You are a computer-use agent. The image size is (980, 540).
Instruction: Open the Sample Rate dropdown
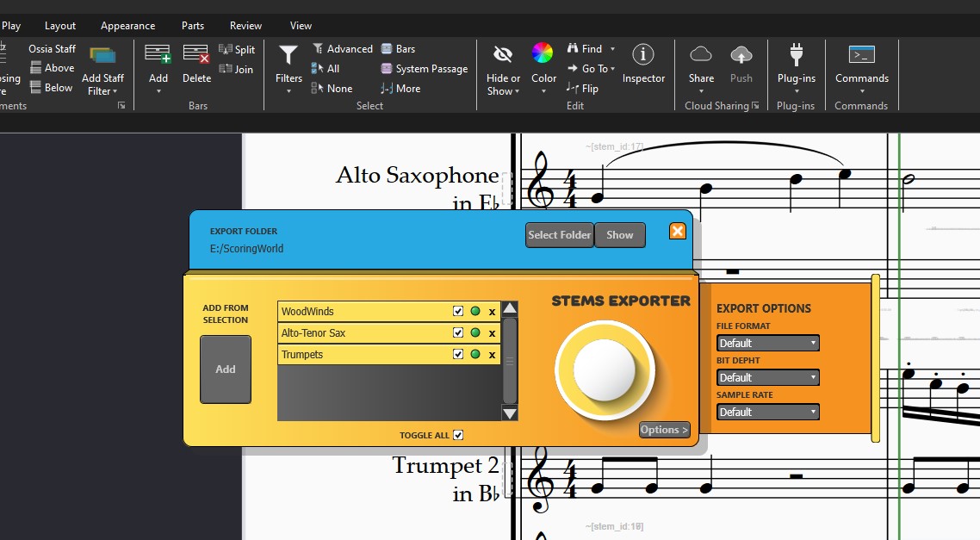pyautogui.click(x=768, y=413)
